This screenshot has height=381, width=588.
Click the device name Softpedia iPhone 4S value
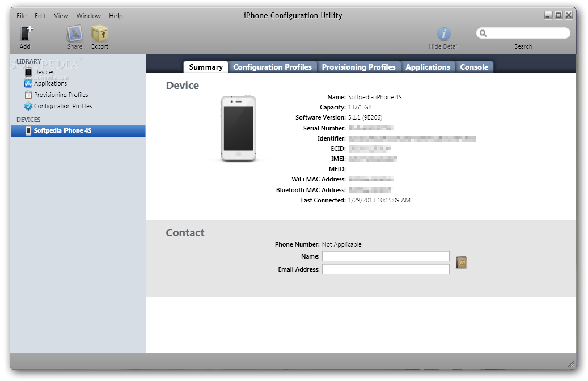click(x=375, y=97)
